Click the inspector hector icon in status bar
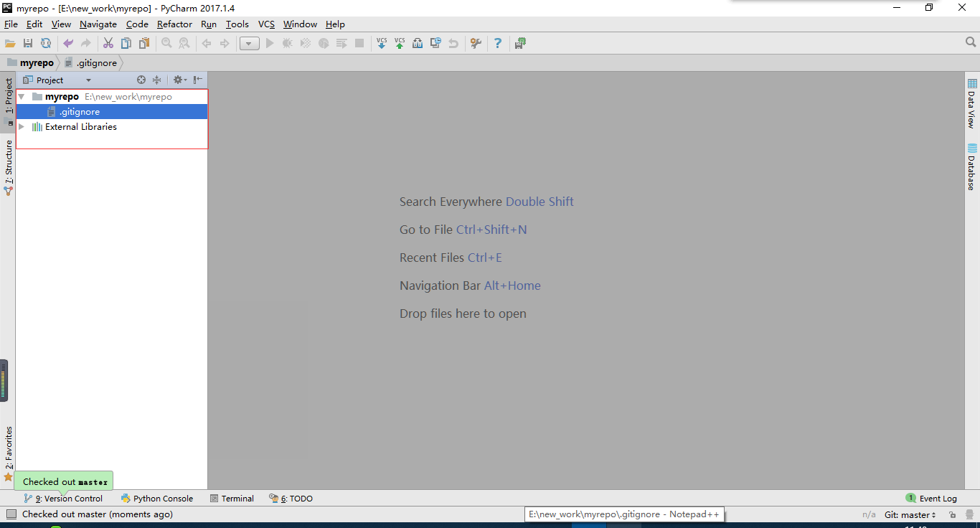This screenshot has width=980, height=528. point(969,514)
